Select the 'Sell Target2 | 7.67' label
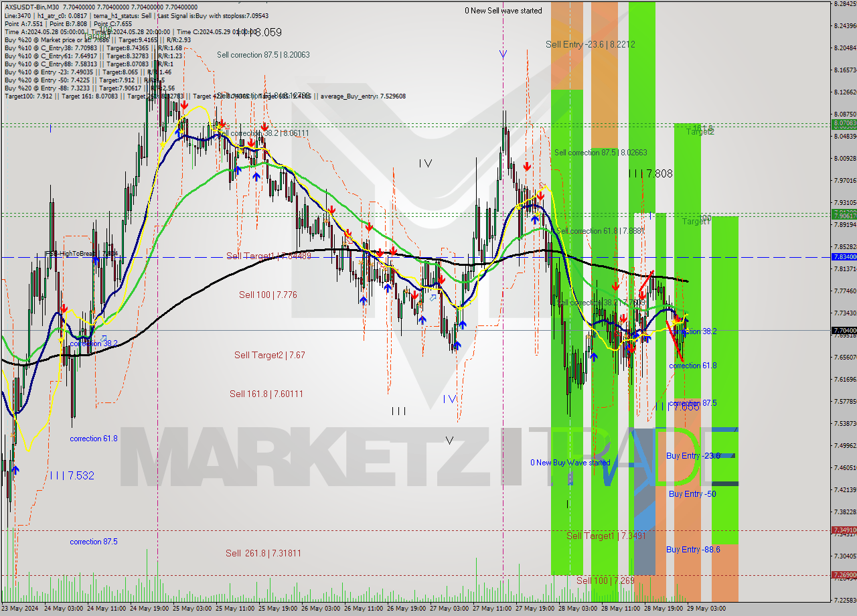 click(x=269, y=355)
